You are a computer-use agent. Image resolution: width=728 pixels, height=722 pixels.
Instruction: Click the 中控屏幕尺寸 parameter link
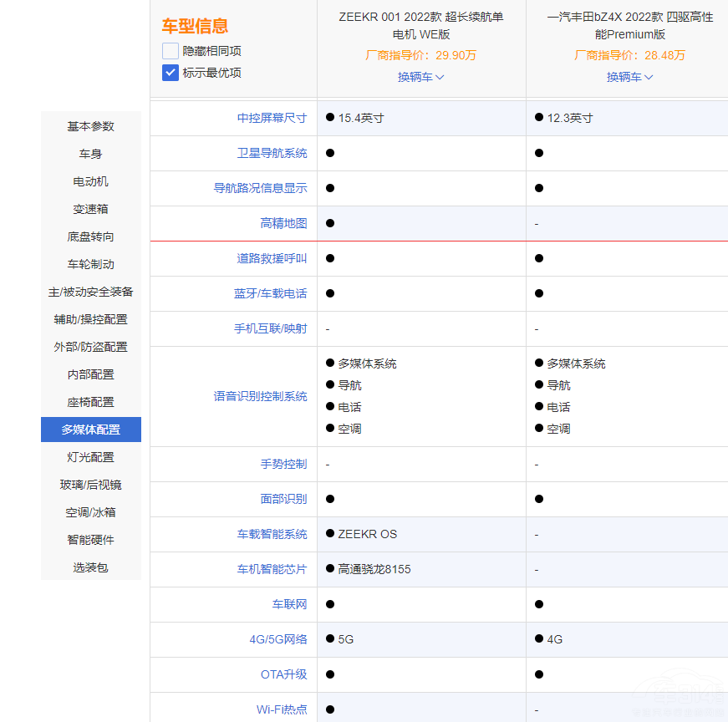coord(272,118)
